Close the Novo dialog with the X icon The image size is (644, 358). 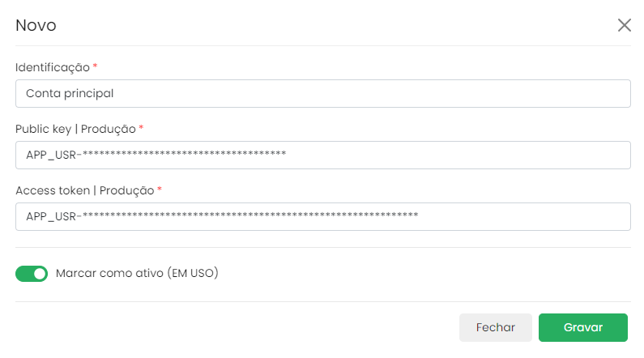coord(625,25)
